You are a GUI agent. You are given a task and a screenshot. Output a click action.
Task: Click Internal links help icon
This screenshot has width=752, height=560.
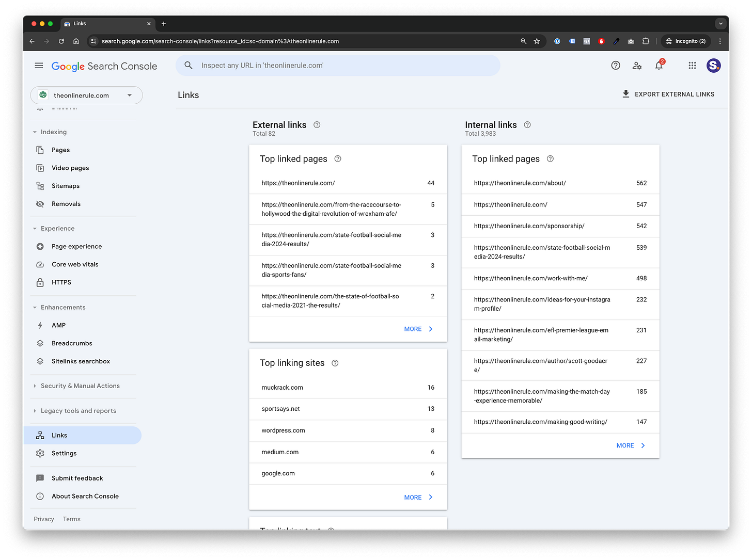[x=527, y=125]
